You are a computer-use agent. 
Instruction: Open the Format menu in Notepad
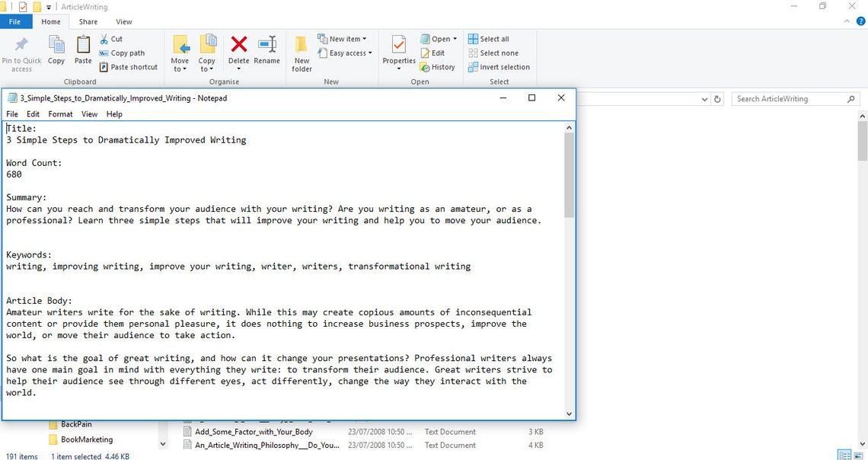coord(60,113)
